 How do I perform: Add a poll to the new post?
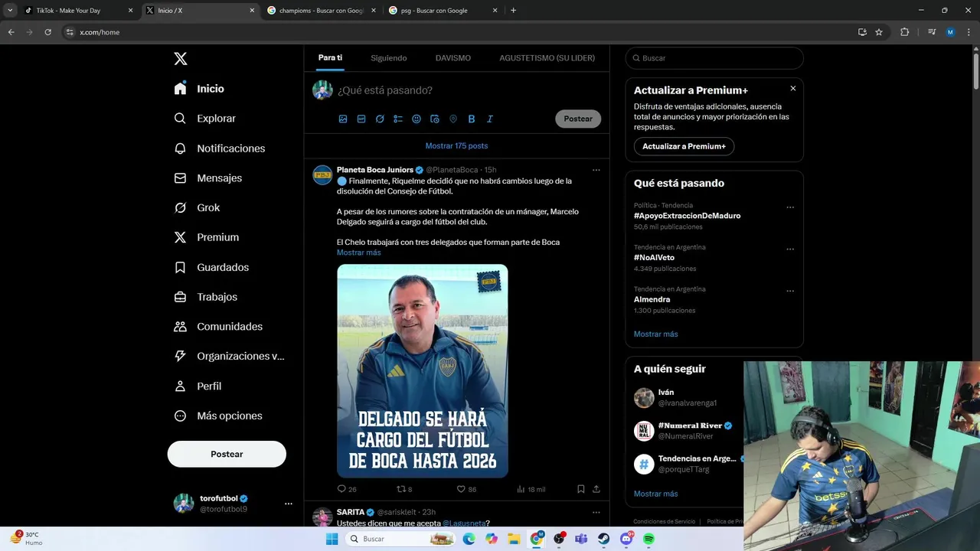click(398, 119)
